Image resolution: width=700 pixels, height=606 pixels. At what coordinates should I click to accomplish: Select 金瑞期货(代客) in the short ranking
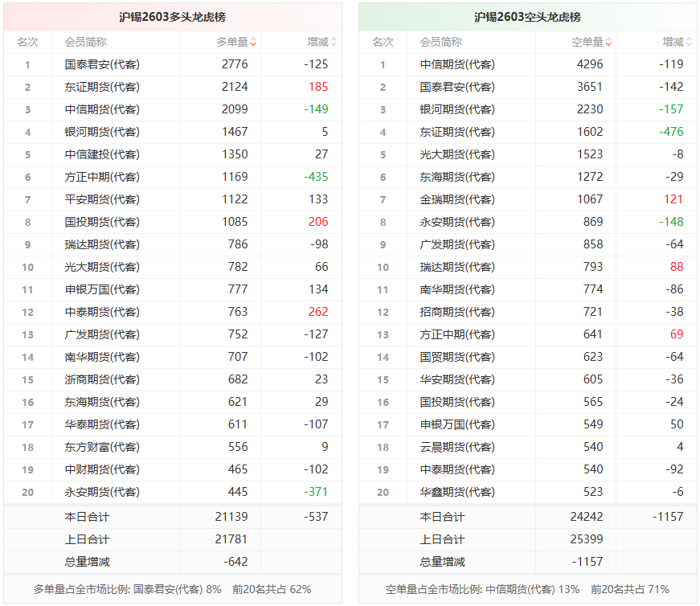pos(457,199)
